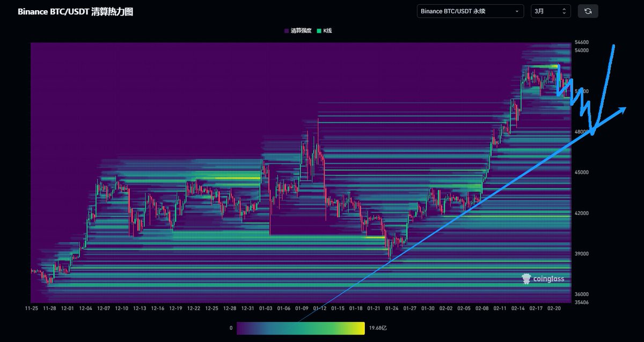Click the 0 minimum scale value

[x=231, y=328]
